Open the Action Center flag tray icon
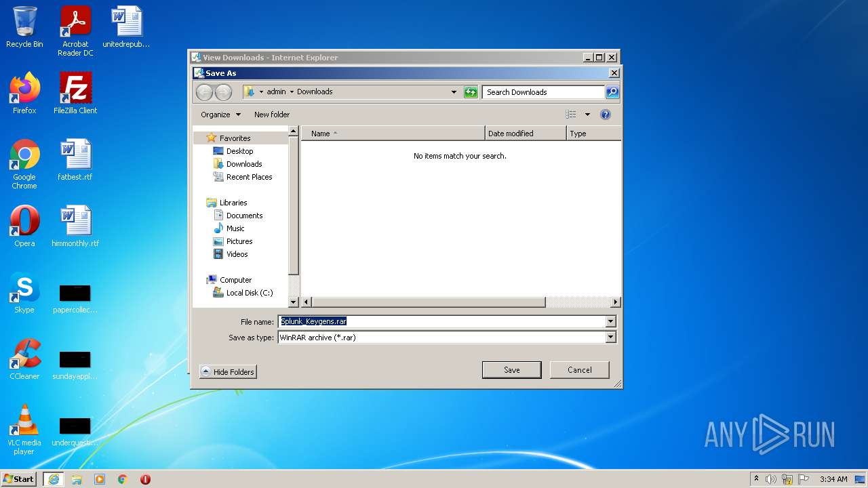Screen dimensions: 868x488 (x=804, y=479)
